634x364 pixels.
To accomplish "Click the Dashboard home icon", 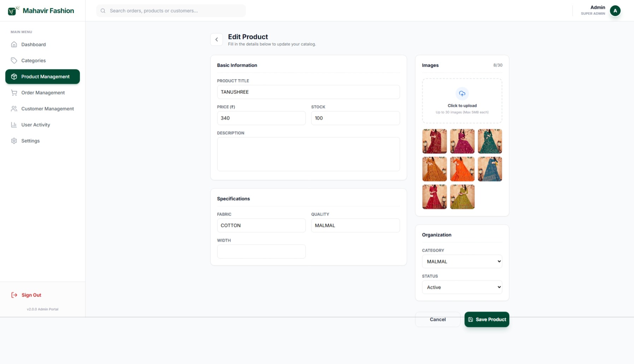I will (x=14, y=45).
